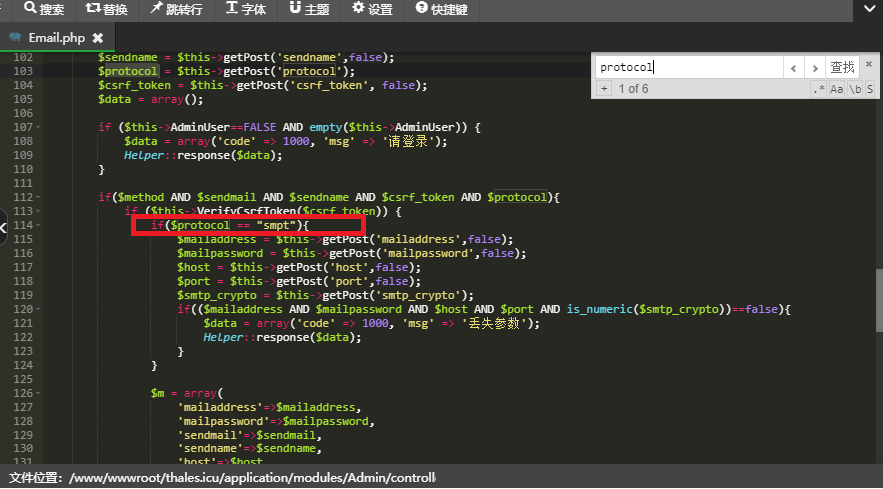Screen dimensions: 883x489
Task: Open the 跳转行 go-to-line tool
Action: [176, 10]
